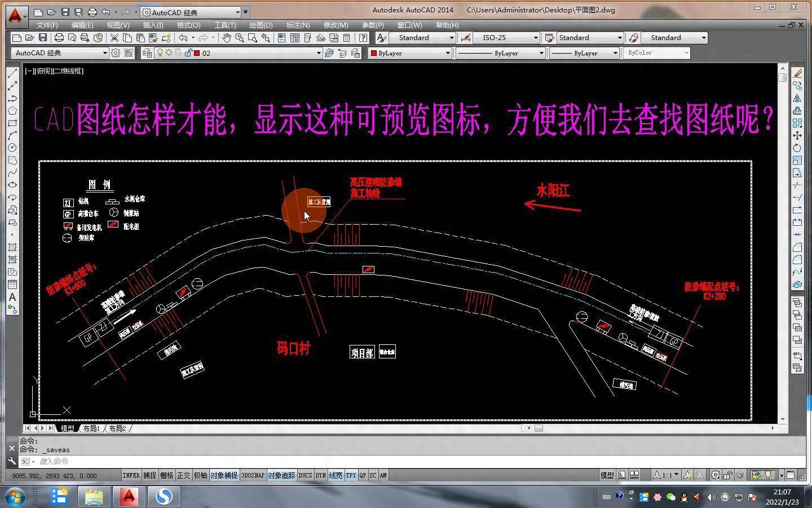Toggle 对象捕捉 object snap

[x=224, y=475]
